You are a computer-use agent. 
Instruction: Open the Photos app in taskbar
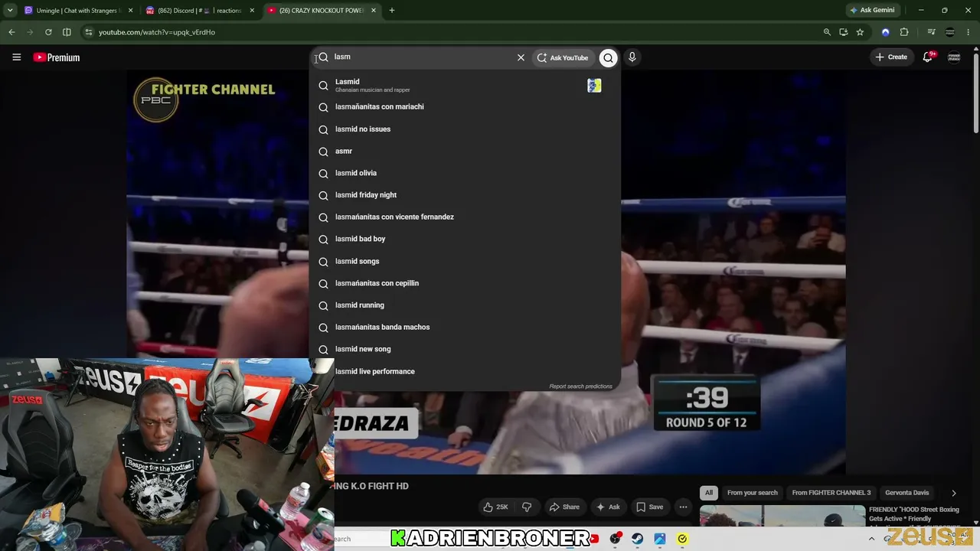pos(659,539)
